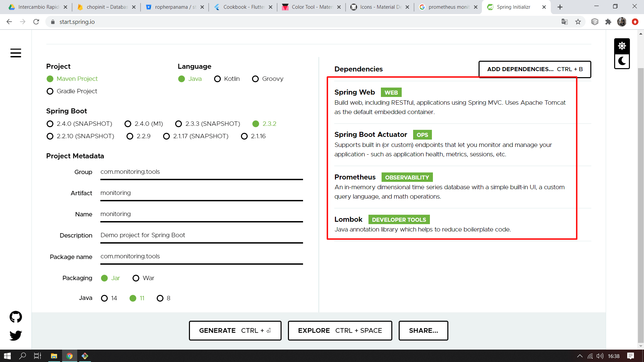Bookmark this page with the star icon
This screenshot has height=362, width=644.
[x=578, y=21]
